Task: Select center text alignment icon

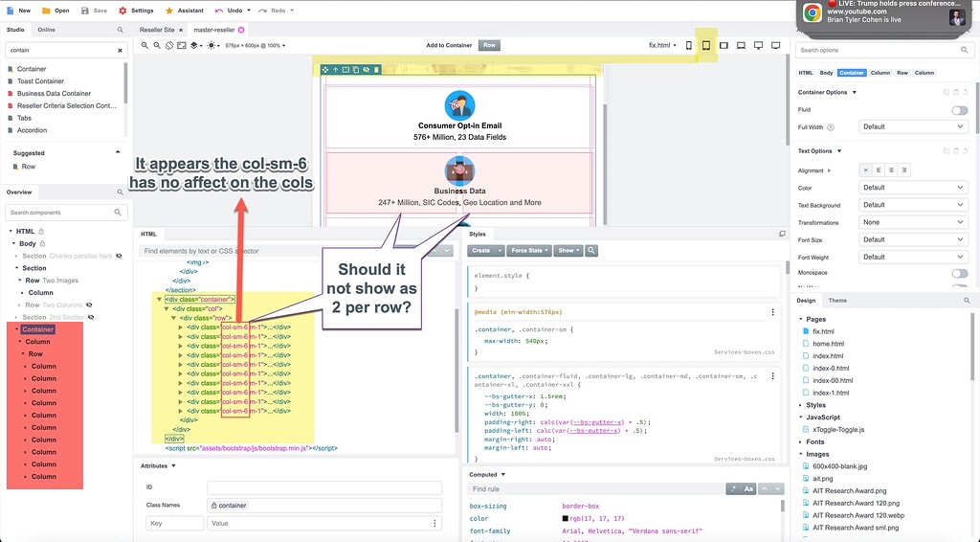Action: [891, 170]
